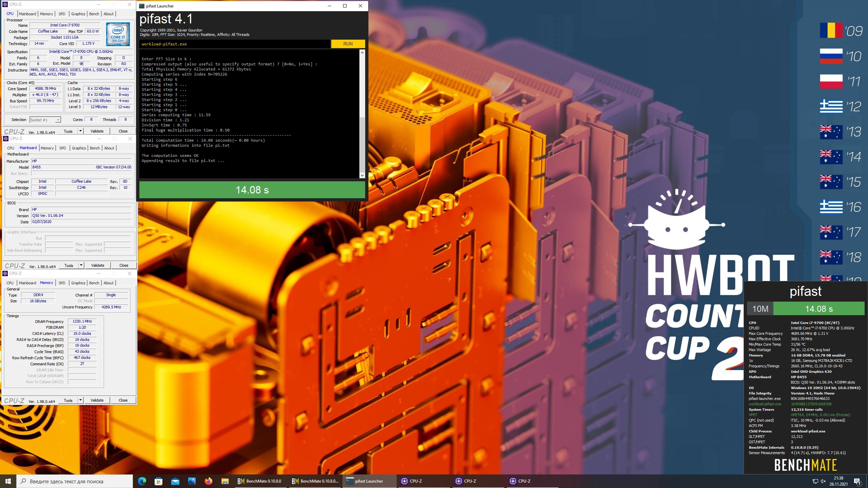This screenshot has width=868, height=488.
Task: Open Tools dropdown arrow in Mainboard CPU-Z window
Action: tap(81, 265)
